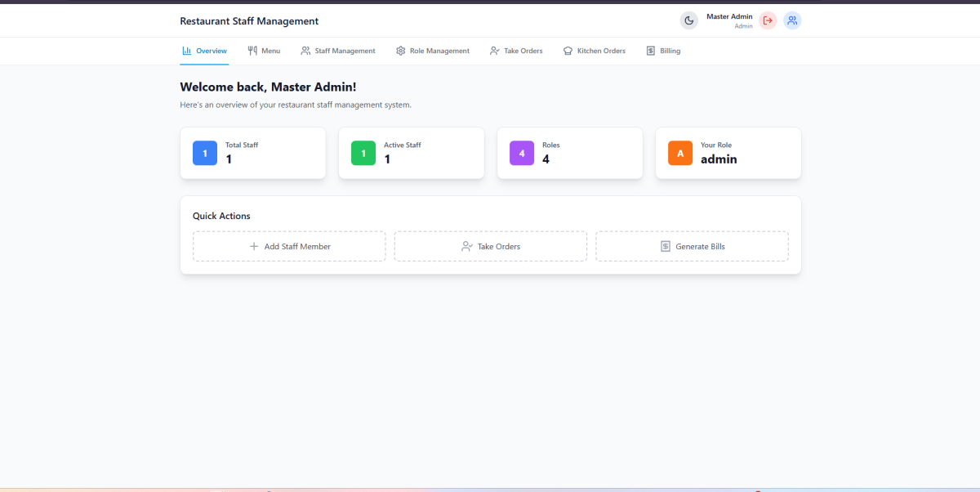Click the Restaurant Staff Management title
This screenshot has width=980, height=492.
(249, 21)
